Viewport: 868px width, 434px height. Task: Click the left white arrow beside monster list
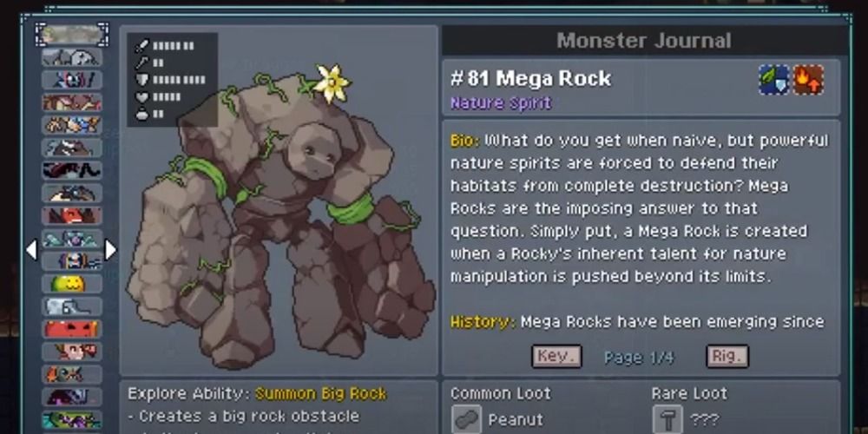(31, 250)
